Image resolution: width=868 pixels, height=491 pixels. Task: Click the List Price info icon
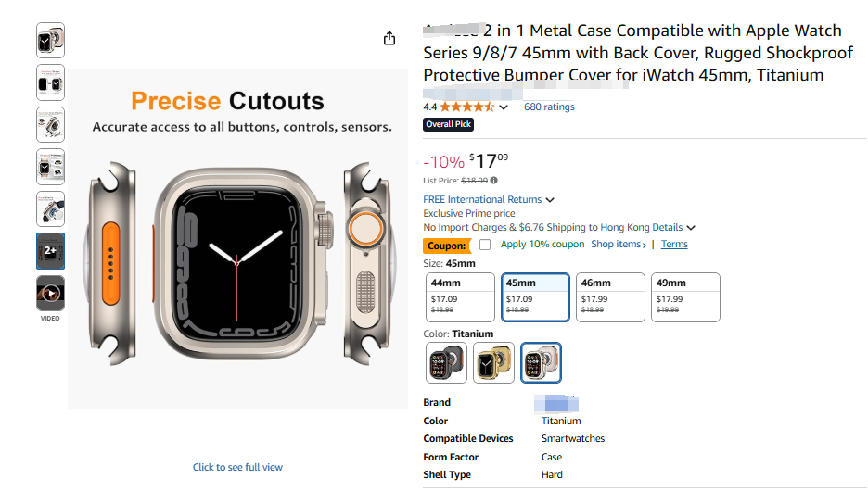[x=493, y=181]
